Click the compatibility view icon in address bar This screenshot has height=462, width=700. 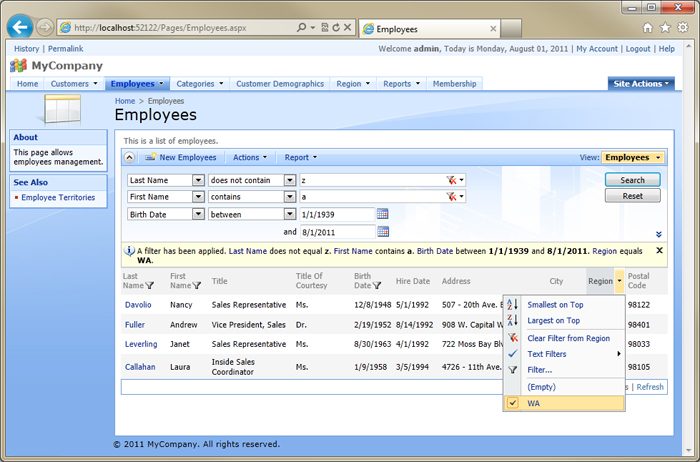click(325, 28)
